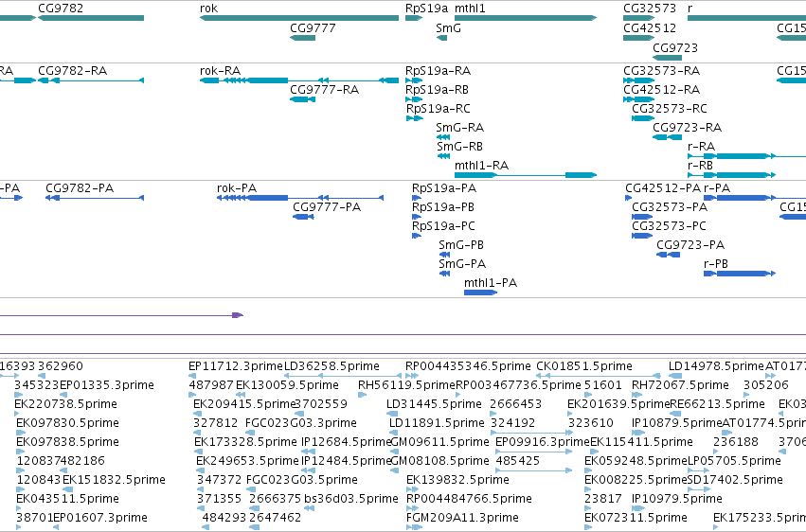The height and width of the screenshot is (532, 806).
Task: Click the CG9777 gene label
Action: tap(313, 28)
